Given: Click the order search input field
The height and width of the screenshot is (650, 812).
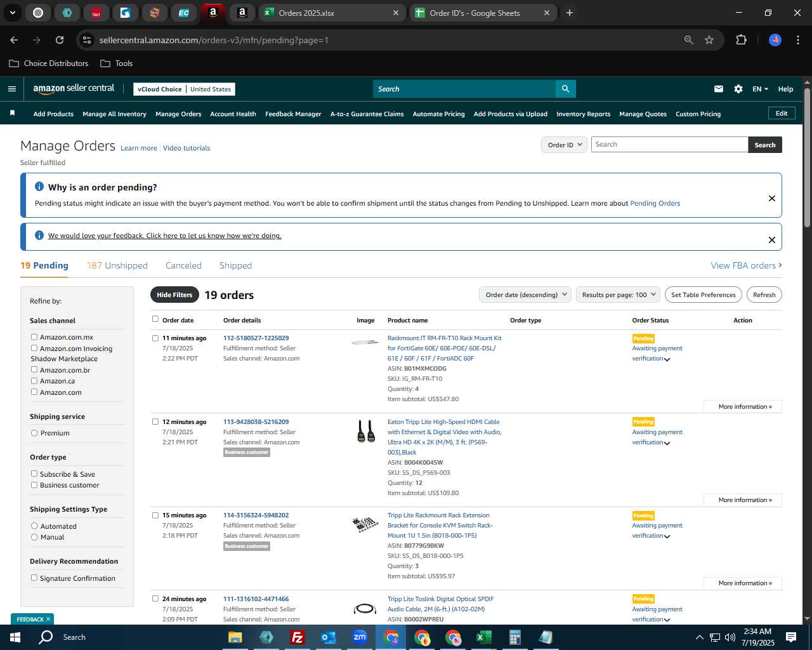Looking at the screenshot, I should coord(669,145).
